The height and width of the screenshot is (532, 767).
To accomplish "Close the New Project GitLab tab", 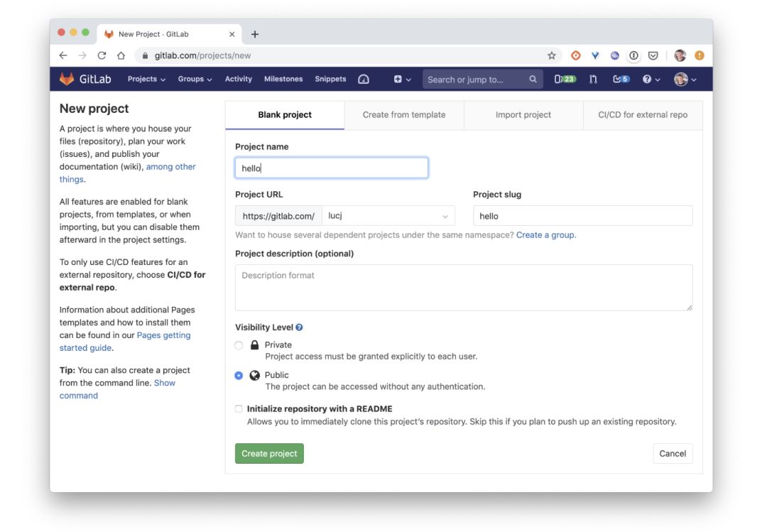I will [x=232, y=34].
